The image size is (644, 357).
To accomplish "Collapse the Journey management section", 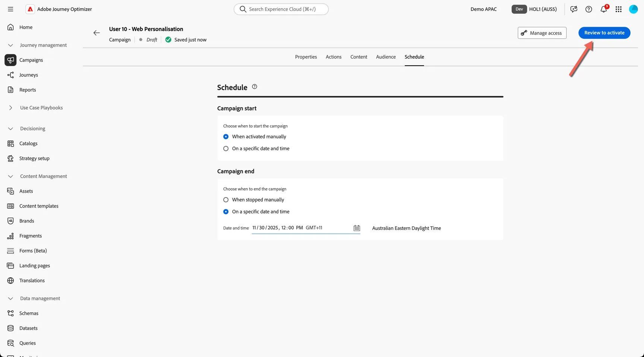I will [10, 45].
